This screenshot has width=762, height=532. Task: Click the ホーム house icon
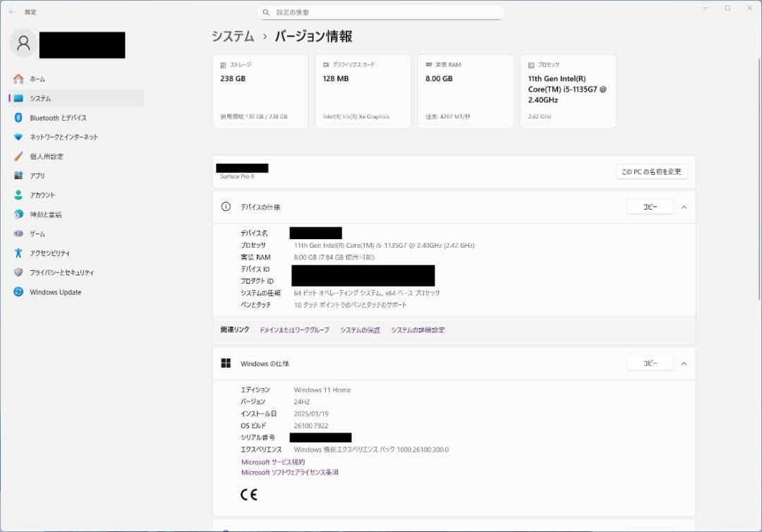18,79
